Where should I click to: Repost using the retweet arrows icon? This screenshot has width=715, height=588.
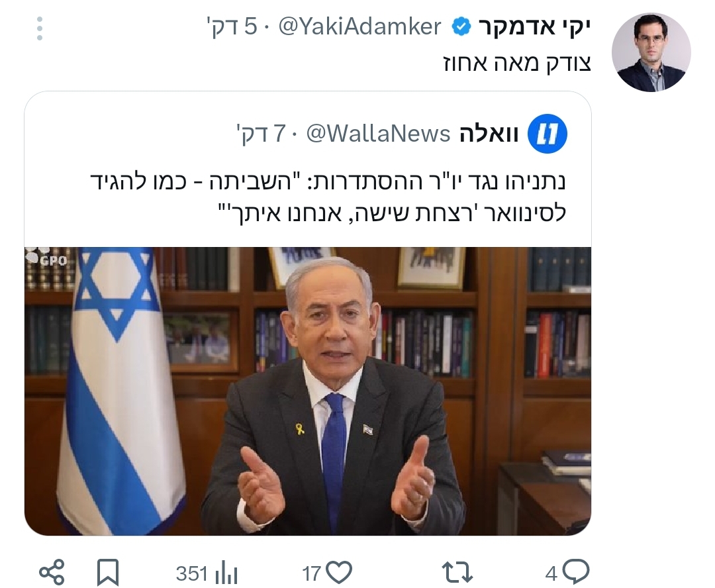point(457,573)
